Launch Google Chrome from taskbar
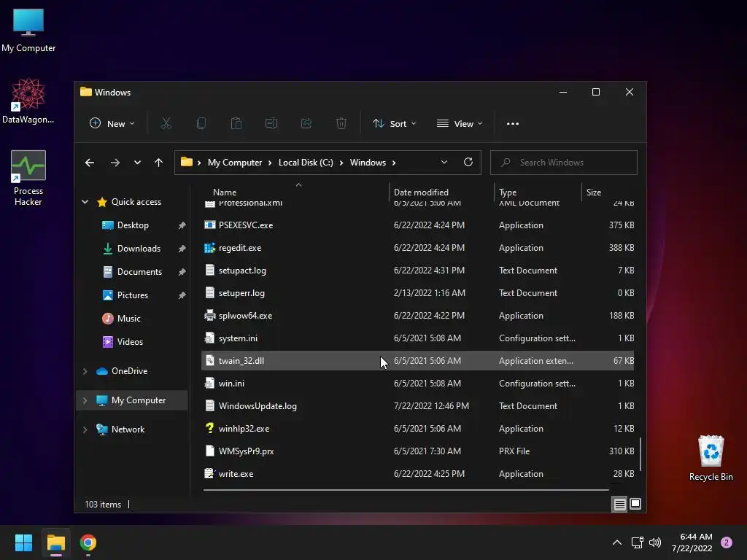This screenshot has width=747, height=560. tap(88, 542)
